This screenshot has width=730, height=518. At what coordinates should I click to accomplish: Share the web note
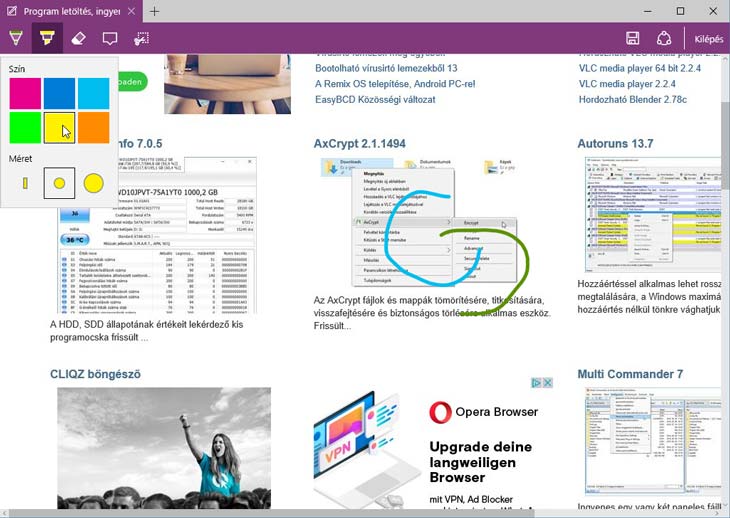tap(663, 38)
